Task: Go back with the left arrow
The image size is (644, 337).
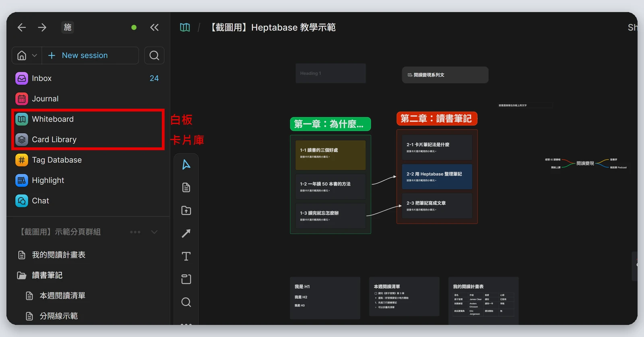Action: click(x=22, y=27)
